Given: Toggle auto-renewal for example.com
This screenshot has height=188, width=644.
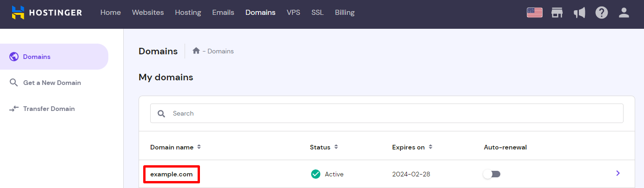Looking at the screenshot, I should pos(492,174).
